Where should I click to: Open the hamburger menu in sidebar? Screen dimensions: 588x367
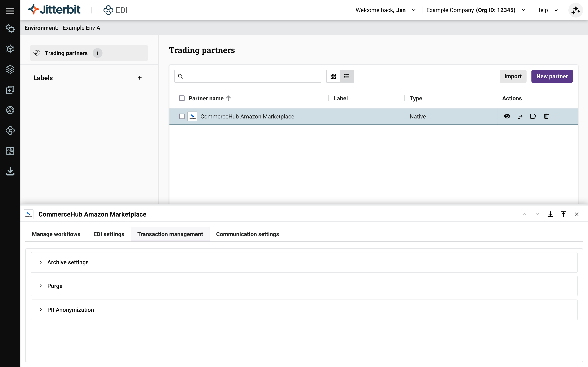point(10,11)
